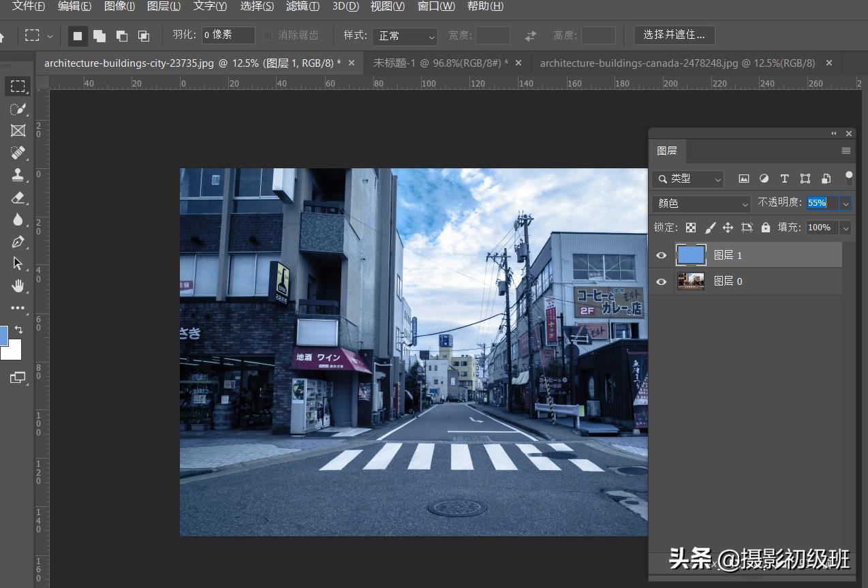Open the 颜色 blend mode dropdown
The width and height of the screenshot is (868, 588).
pos(700,203)
